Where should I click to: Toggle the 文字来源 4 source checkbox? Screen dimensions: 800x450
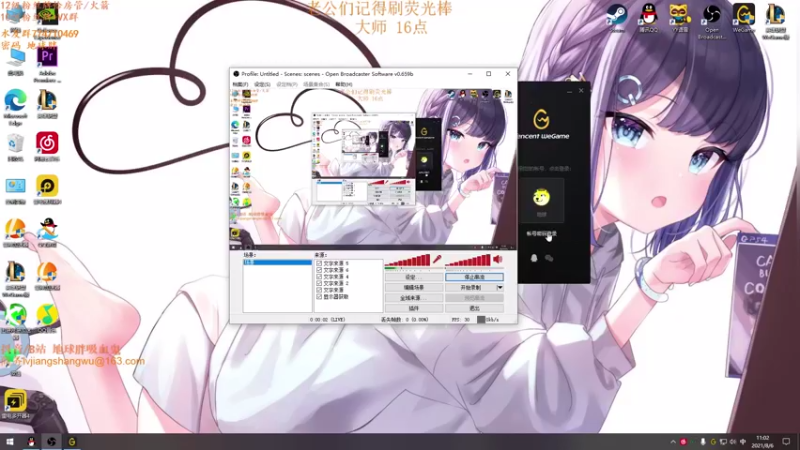[x=319, y=277]
